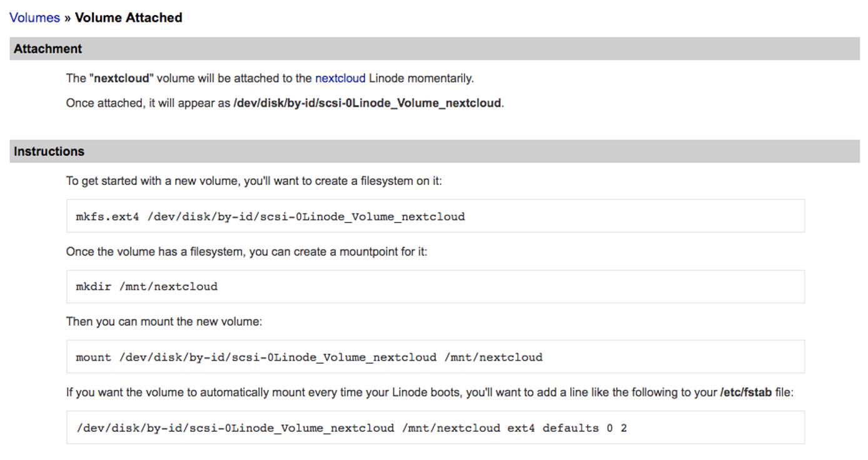Click the "To get started" instruction sentence
The image size is (868, 460).
click(253, 181)
